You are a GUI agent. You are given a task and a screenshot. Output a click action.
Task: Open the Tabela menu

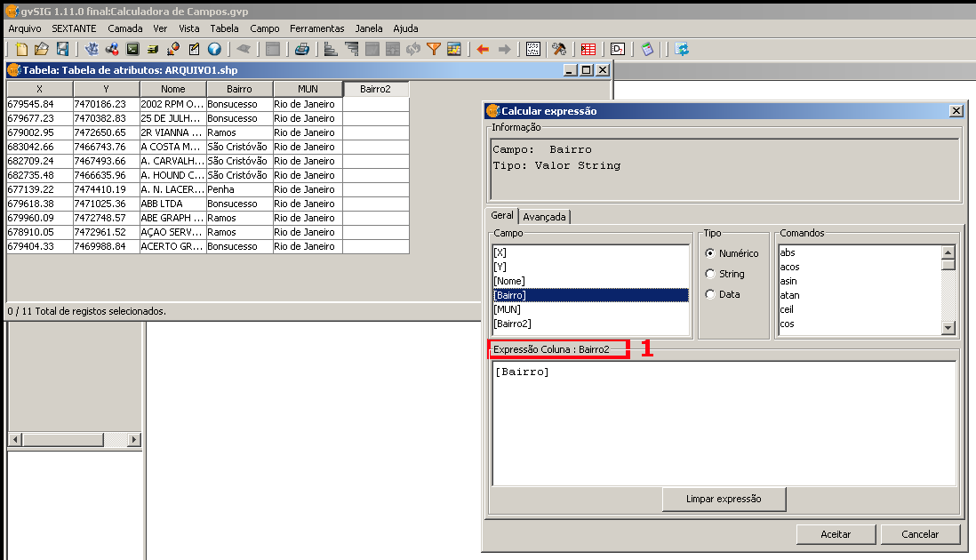(x=224, y=28)
